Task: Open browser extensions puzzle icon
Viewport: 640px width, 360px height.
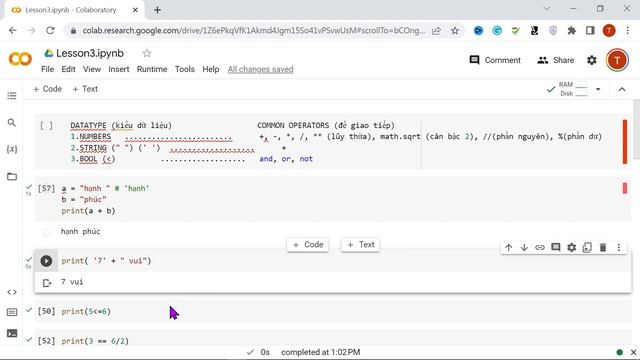Action: click(x=571, y=31)
